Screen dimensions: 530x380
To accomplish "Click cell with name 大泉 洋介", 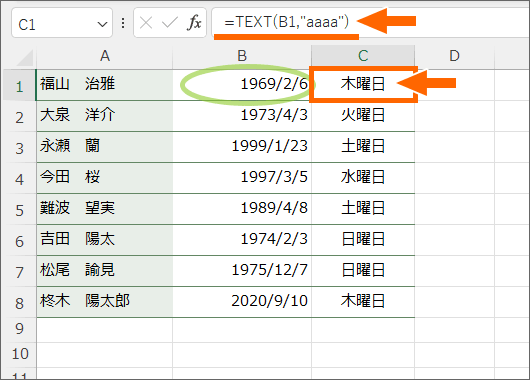I will [105, 116].
